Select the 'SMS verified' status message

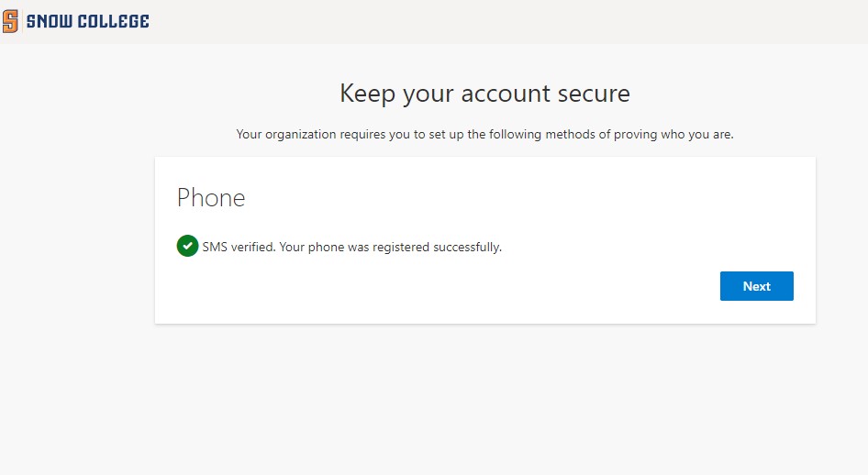(351, 247)
